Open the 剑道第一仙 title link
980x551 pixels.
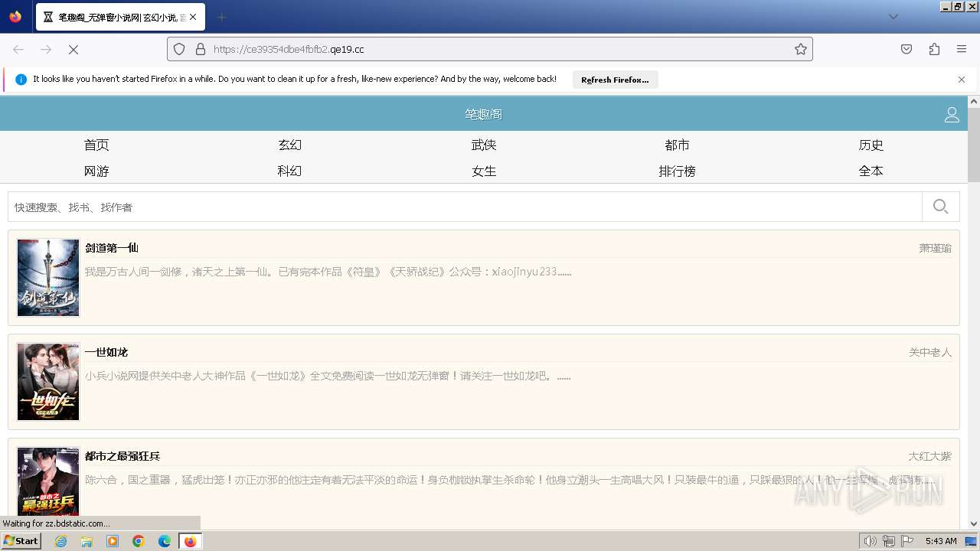coord(112,248)
